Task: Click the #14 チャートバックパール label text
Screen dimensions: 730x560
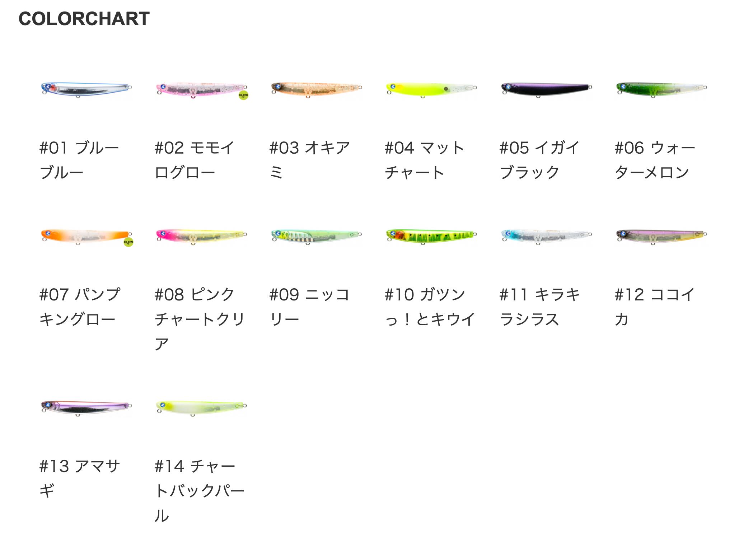Action: tap(199, 491)
